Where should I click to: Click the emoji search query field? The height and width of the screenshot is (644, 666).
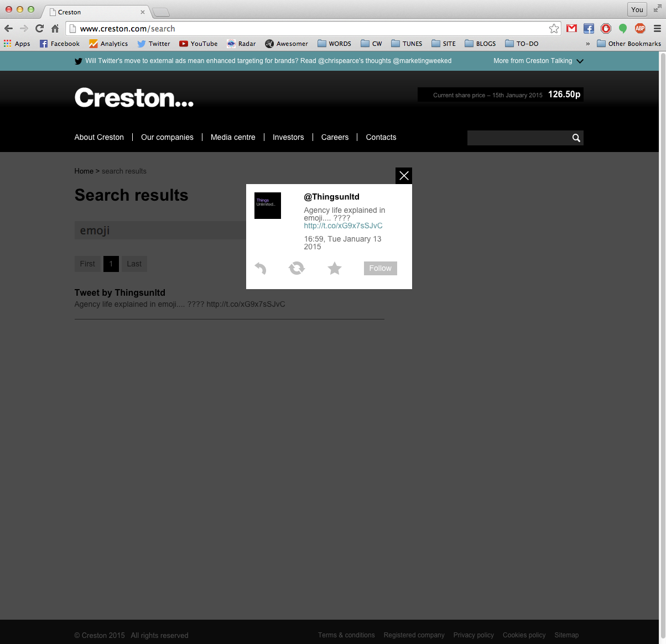pyautogui.click(x=160, y=231)
